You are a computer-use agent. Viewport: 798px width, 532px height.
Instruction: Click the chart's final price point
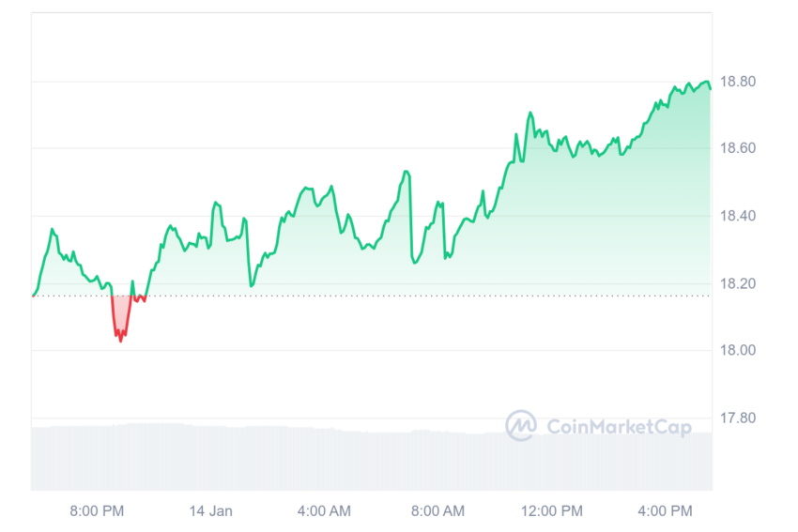coord(711,89)
